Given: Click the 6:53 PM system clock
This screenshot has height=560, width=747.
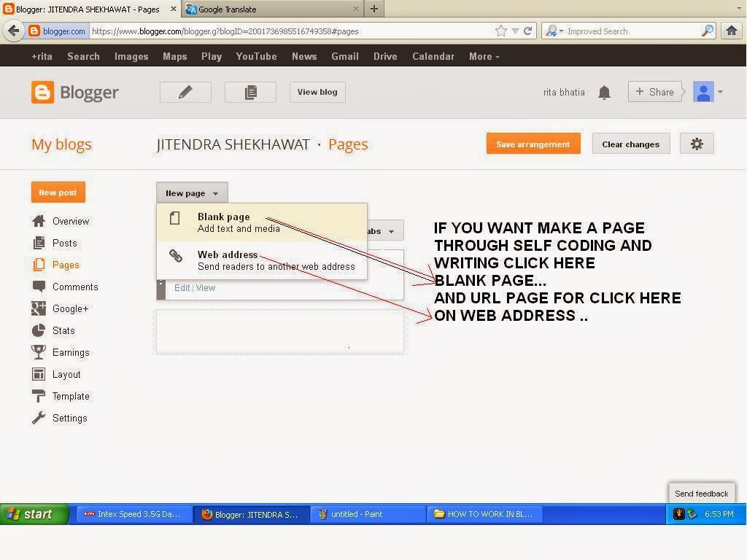Looking at the screenshot, I should [x=719, y=514].
